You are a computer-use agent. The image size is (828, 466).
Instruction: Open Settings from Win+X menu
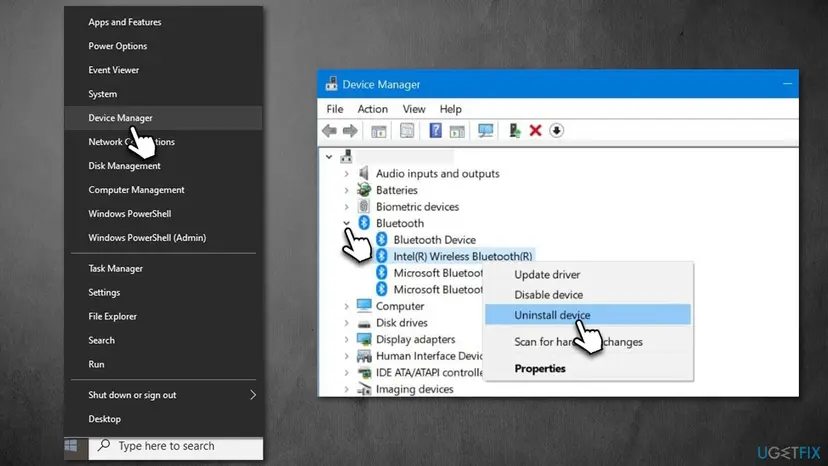(x=164, y=292)
